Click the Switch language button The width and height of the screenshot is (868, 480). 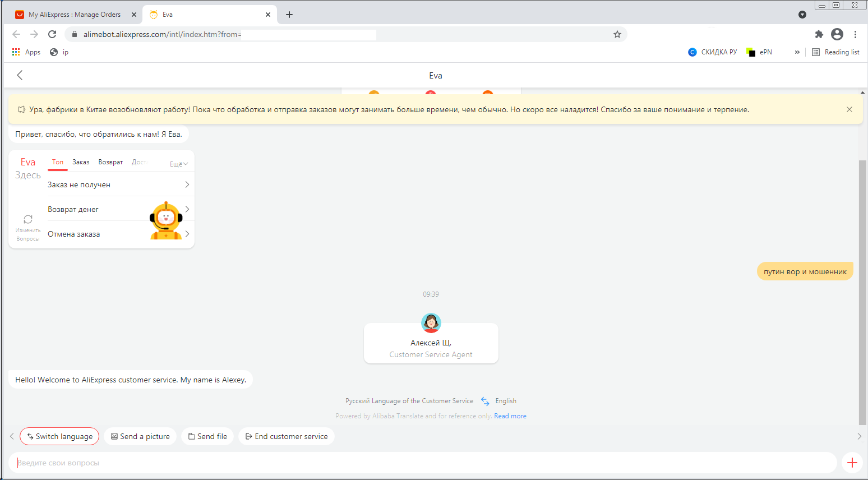pyautogui.click(x=59, y=436)
